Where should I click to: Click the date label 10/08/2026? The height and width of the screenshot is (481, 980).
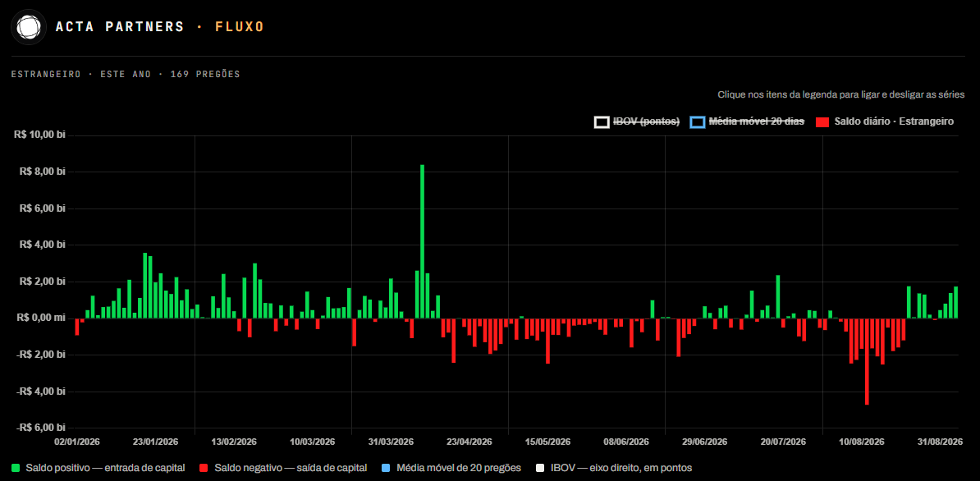(x=862, y=442)
